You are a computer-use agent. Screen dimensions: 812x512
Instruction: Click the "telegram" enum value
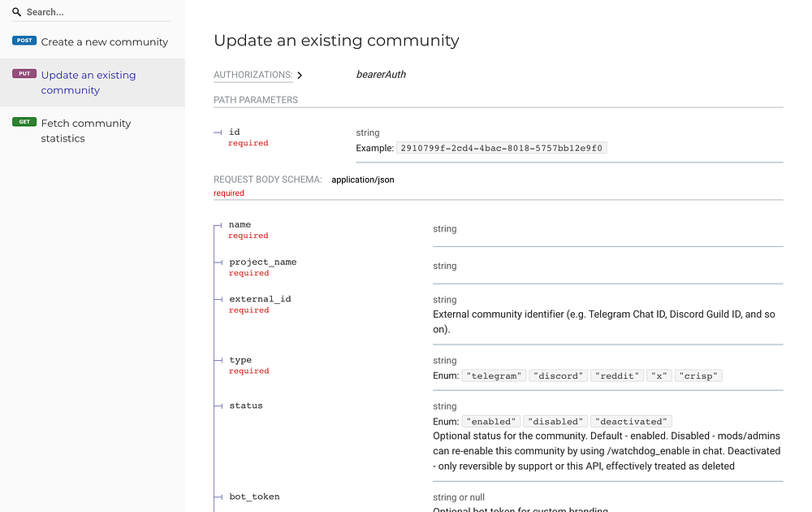pos(494,376)
